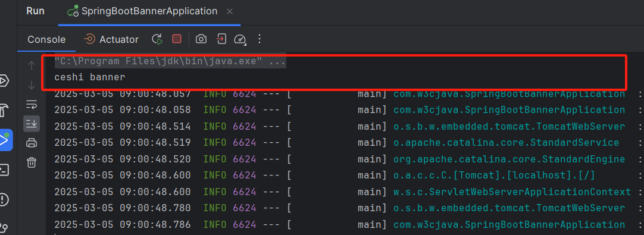Viewport: 644px width, 235px height.
Task: Click timestamp 2025-03-05 09:00:48.786
Action: click(123, 225)
